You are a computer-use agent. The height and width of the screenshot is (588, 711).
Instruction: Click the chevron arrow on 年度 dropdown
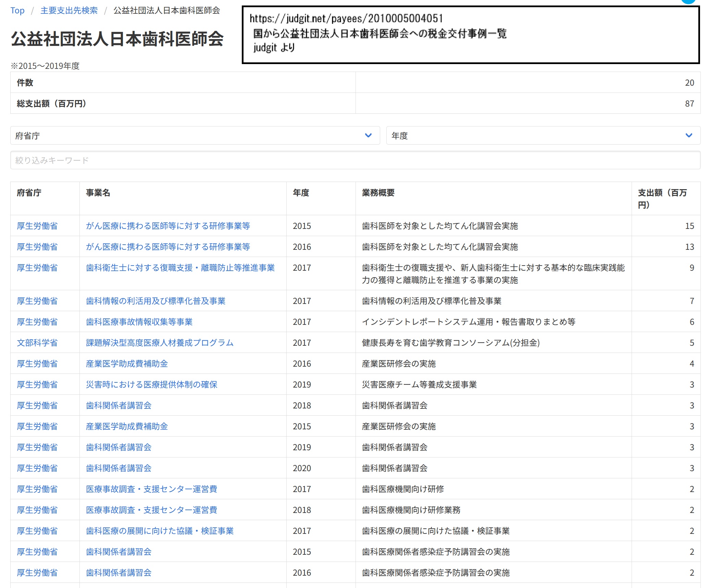pos(689,136)
